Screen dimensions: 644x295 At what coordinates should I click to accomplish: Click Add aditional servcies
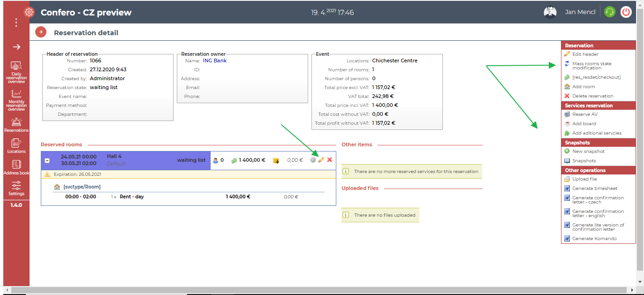pos(597,133)
